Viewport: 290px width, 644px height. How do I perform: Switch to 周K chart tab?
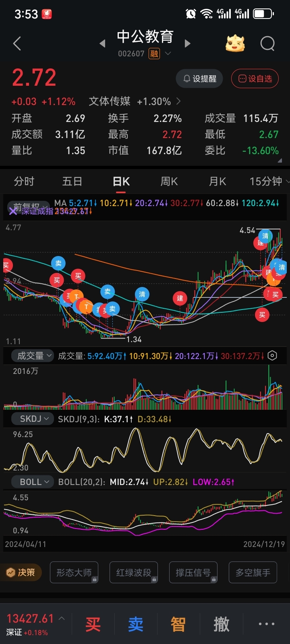pos(169,182)
